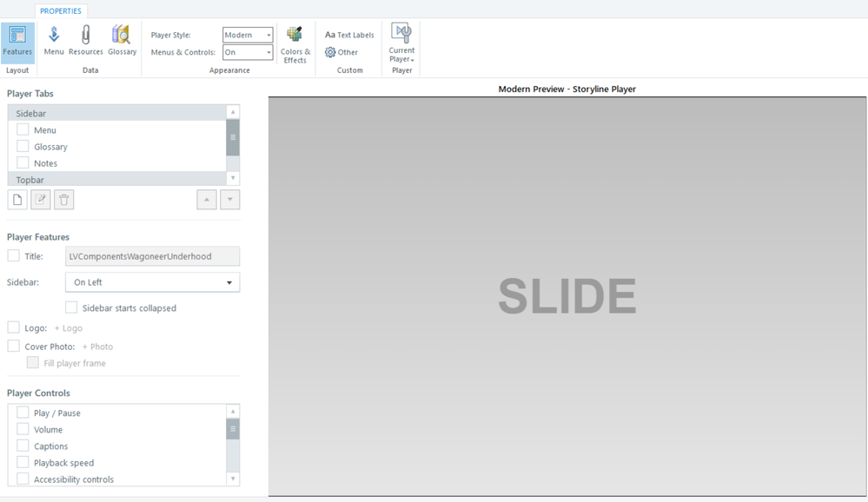Move player tab down
This screenshot has width=868, height=502.
coord(229,200)
